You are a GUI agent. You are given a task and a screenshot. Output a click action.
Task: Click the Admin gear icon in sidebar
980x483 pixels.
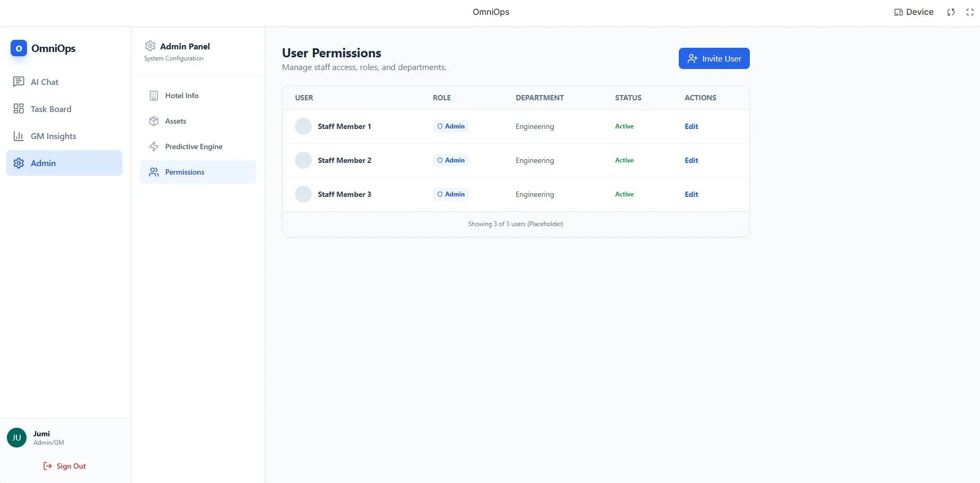[x=19, y=163]
